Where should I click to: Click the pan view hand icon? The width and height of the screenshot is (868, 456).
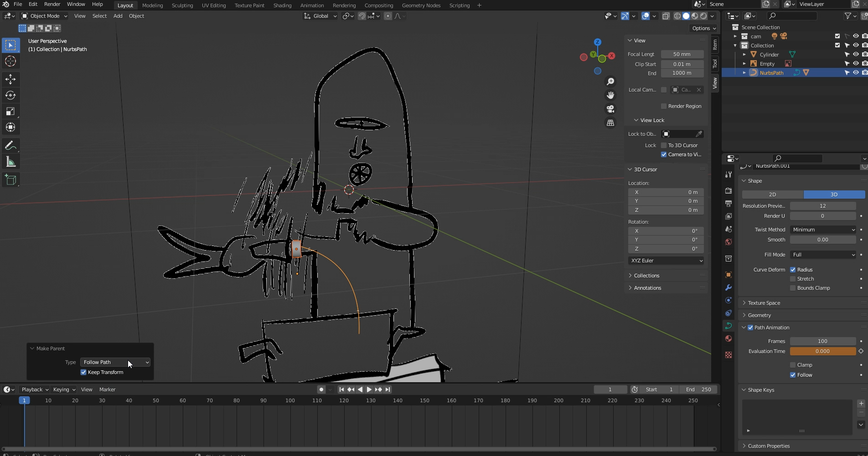pos(610,95)
